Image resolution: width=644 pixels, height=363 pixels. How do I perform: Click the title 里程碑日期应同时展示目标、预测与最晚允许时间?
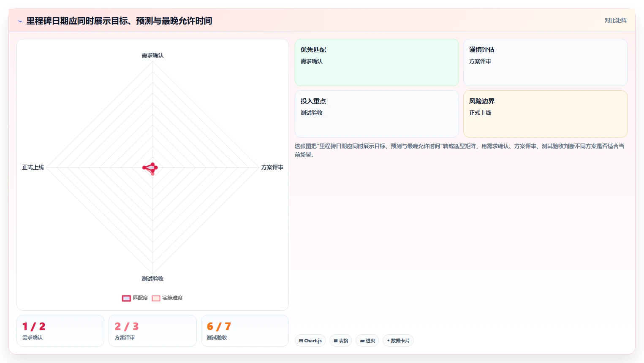point(119,21)
